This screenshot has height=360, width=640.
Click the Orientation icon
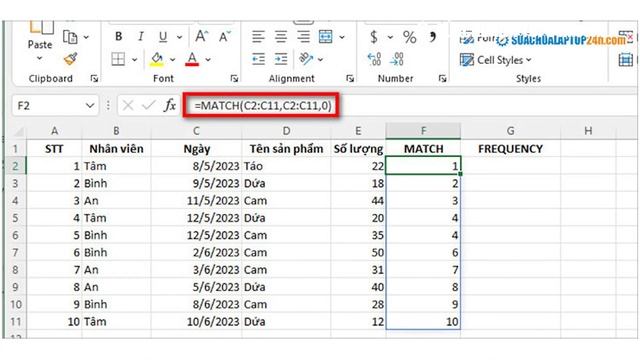pyautogui.click(x=306, y=59)
